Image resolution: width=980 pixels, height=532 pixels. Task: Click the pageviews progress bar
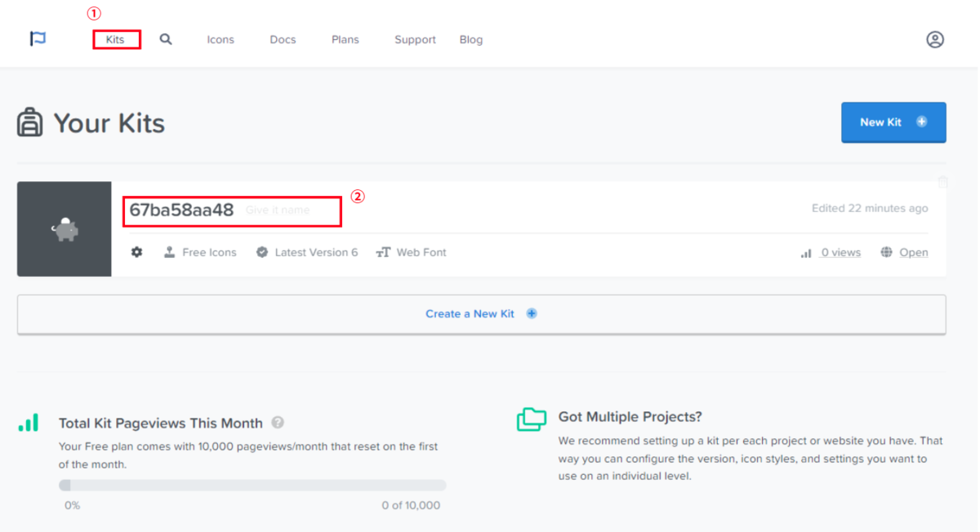click(x=252, y=485)
